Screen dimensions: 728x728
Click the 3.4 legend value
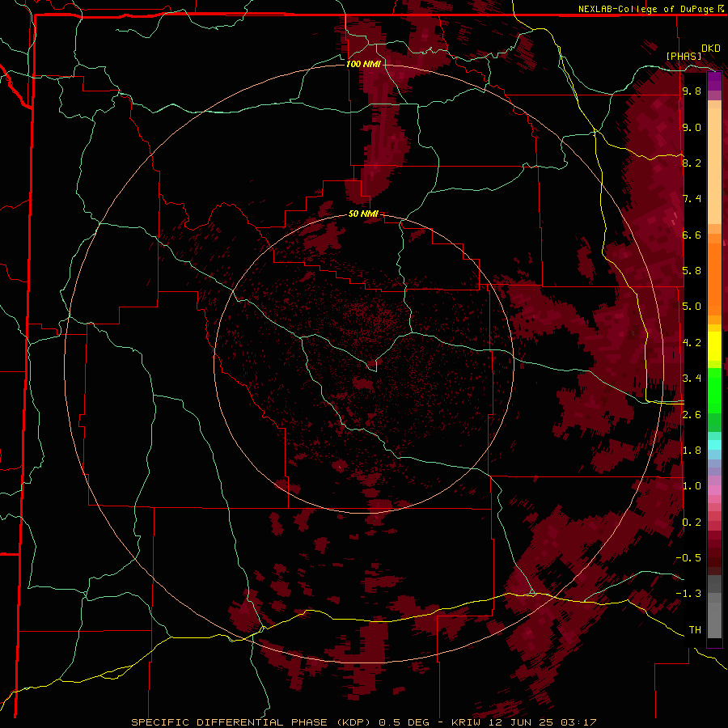point(692,379)
